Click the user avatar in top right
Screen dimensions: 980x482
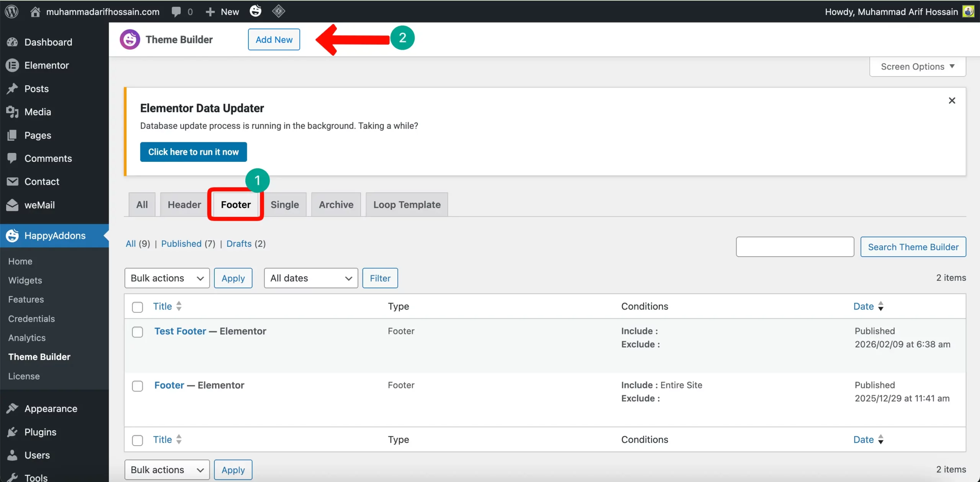[x=969, y=11]
